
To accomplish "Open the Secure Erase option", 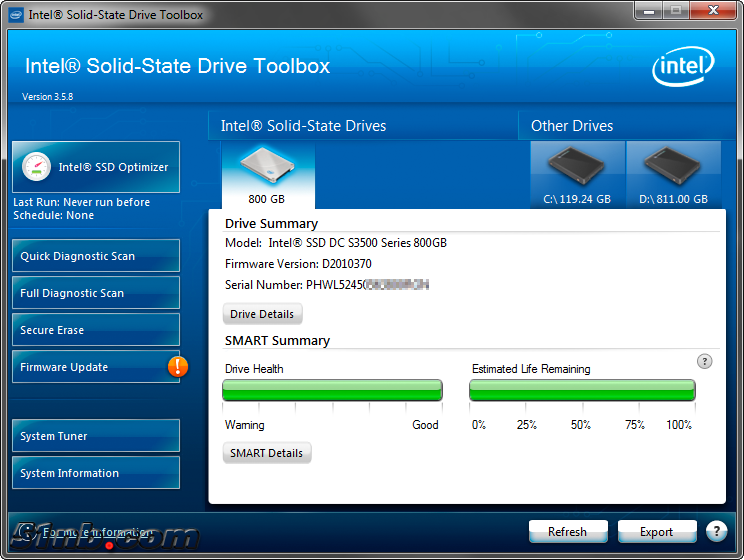I will 96,330.
